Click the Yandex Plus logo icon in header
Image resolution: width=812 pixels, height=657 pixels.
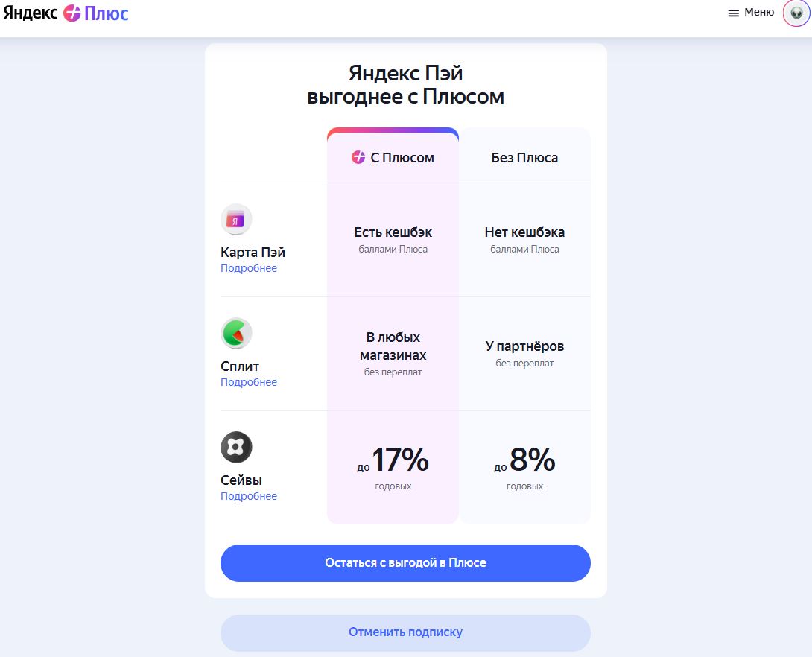[x=72, y=13]
